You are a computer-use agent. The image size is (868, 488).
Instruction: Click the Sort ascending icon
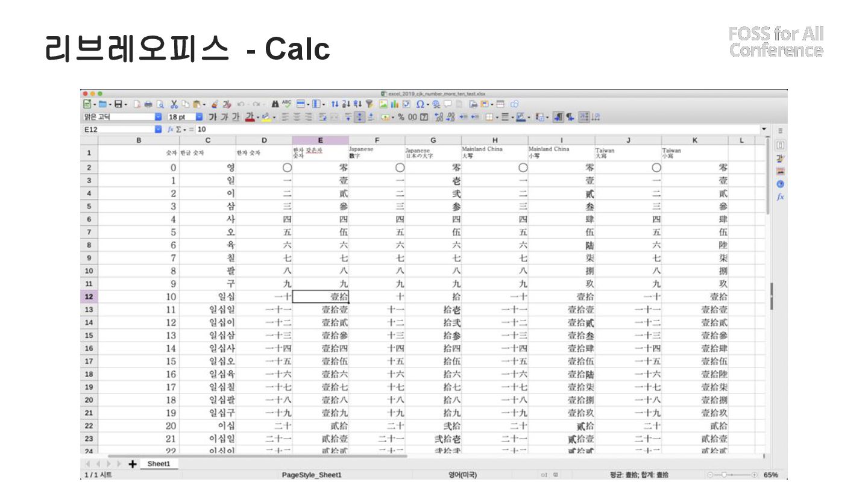[x=346, y=104]
